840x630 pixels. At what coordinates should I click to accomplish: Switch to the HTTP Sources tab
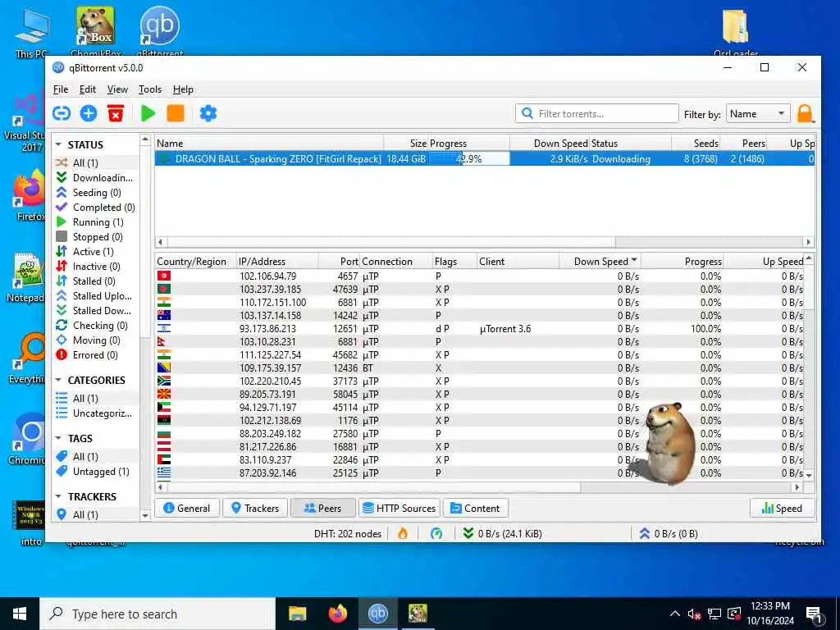click(x=399, y=508)
